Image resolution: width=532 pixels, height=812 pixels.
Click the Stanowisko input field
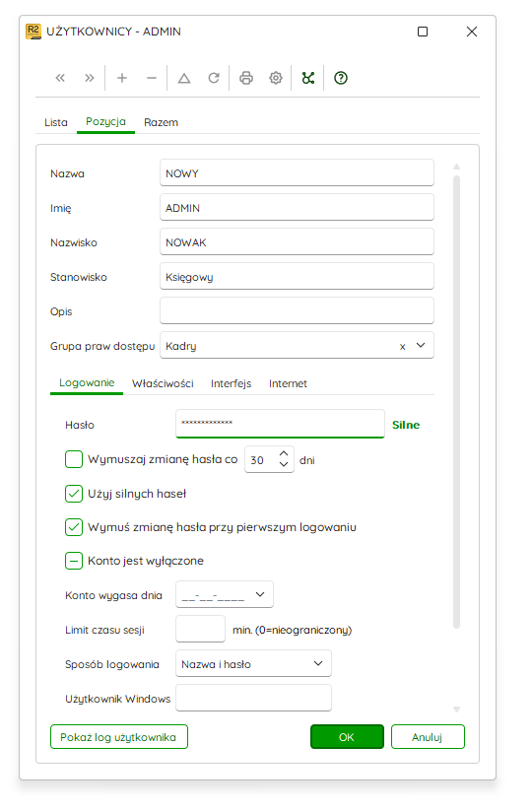[x=297, y=277]
